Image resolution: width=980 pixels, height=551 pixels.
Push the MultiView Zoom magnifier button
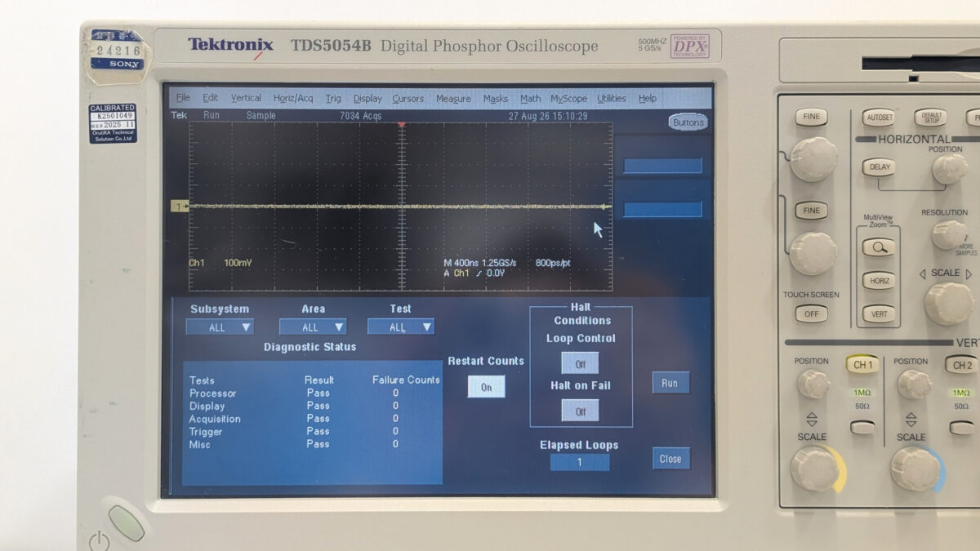click(x=879, y=247)
